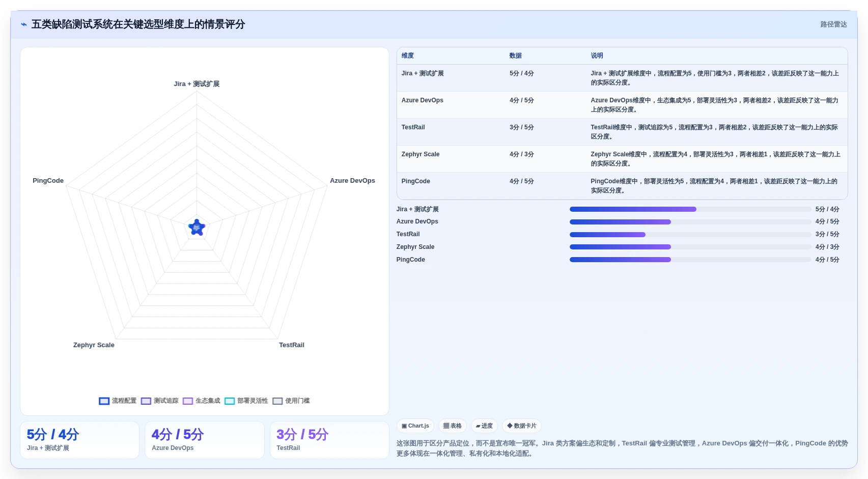Open the 5分 / 4分 Jira summary card
The image size is (868, 479).
[x=79, y=440]
